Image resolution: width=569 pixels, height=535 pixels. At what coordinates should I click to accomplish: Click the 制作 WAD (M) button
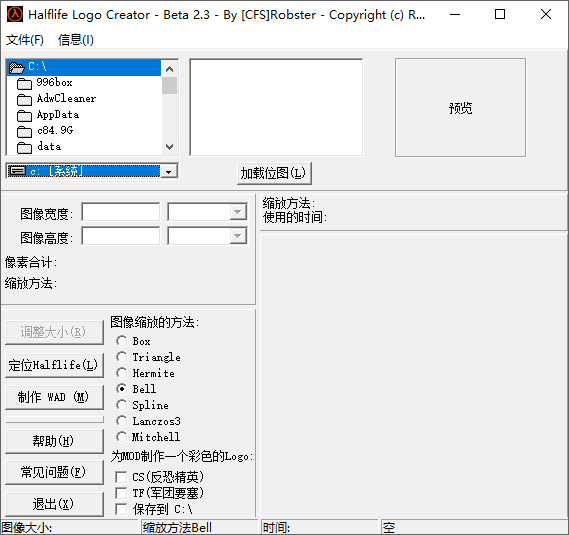click(x=54, y=397)
